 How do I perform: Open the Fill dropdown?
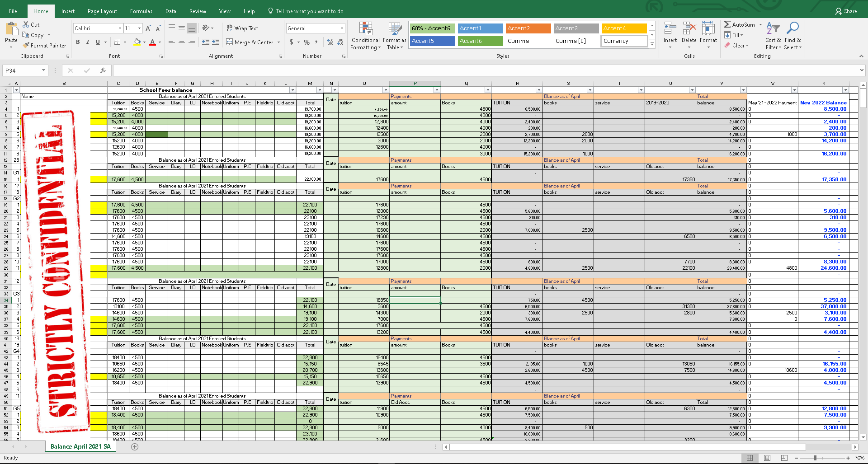(x=734, y=35)
